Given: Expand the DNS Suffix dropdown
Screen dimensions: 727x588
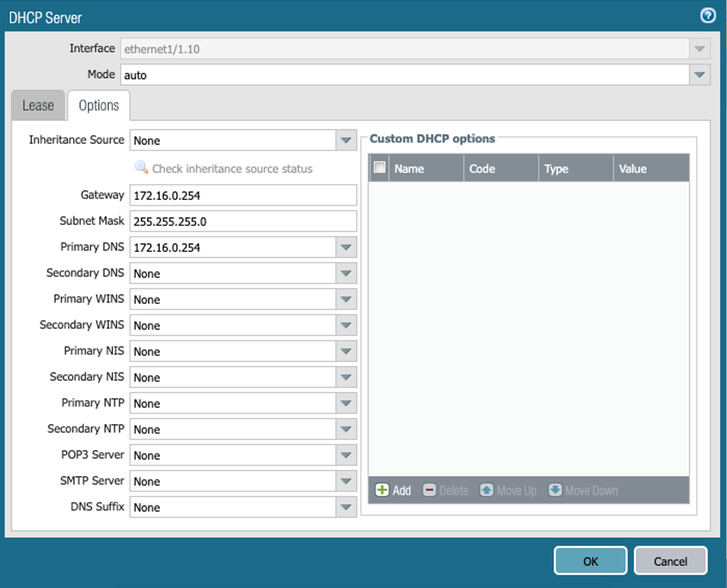Looking at the screenshot, I should [345, 507].
